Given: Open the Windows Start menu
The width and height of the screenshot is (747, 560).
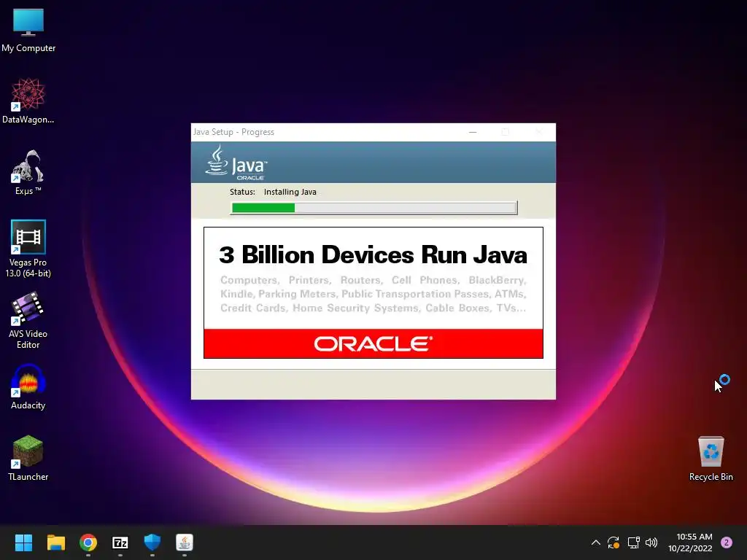Looking at the screenshot, I should click(23, 542).
